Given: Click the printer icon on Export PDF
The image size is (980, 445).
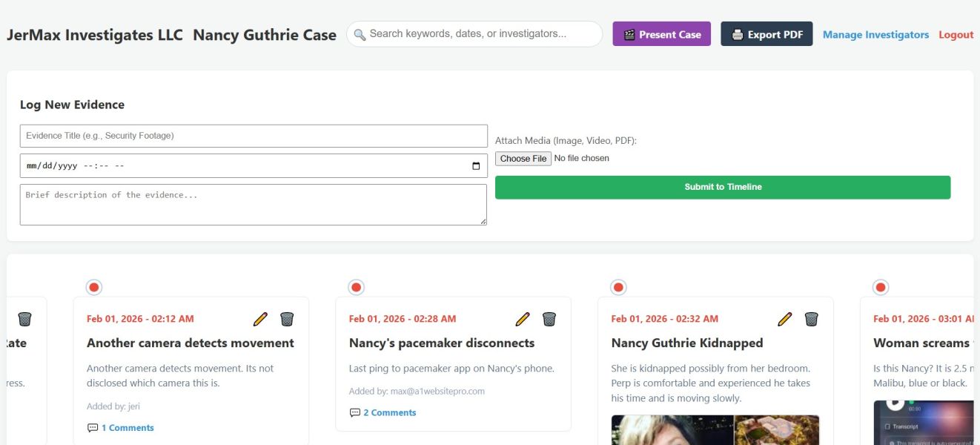Looking at the screenshot, I should click(738, 33).
